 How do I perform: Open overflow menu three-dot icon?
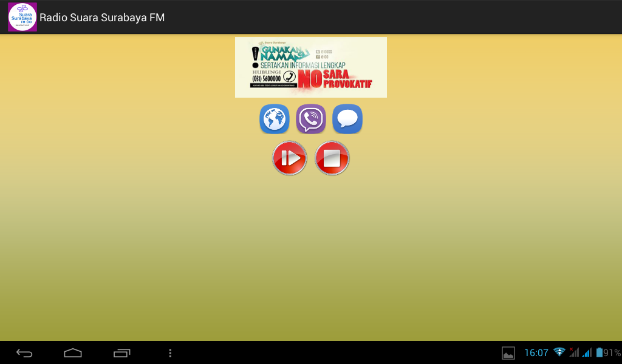coord(170,353)
